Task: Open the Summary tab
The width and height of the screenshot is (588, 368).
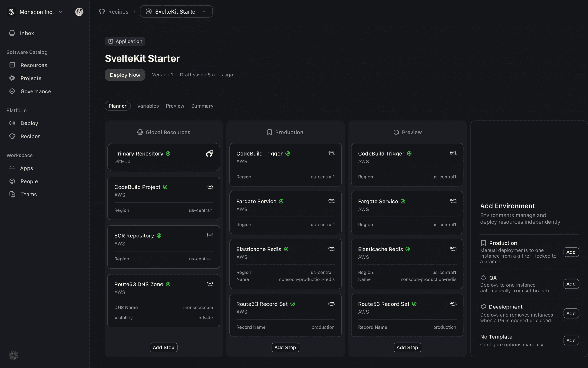Action: 202,106
